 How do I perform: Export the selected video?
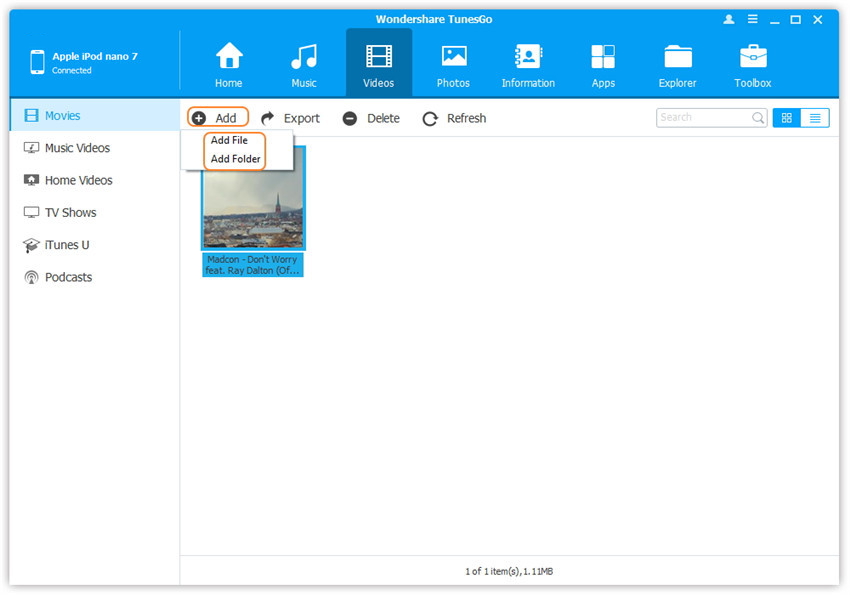click(291, 118)
